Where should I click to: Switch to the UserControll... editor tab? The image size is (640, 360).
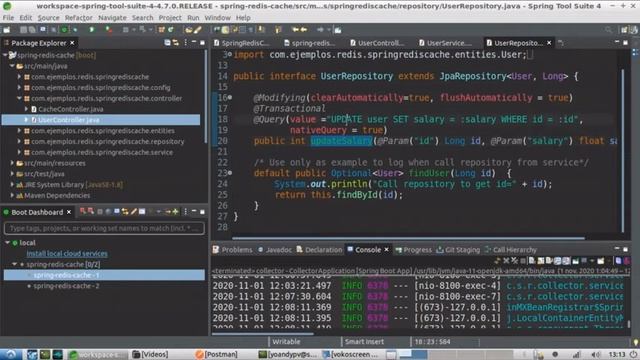[x=378, y=43]
